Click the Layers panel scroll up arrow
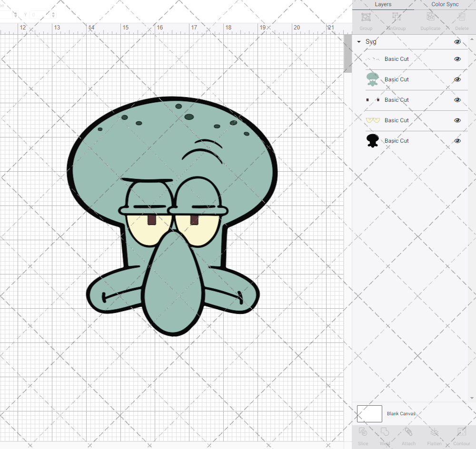The image size is (476, 449). click(471, 39)
